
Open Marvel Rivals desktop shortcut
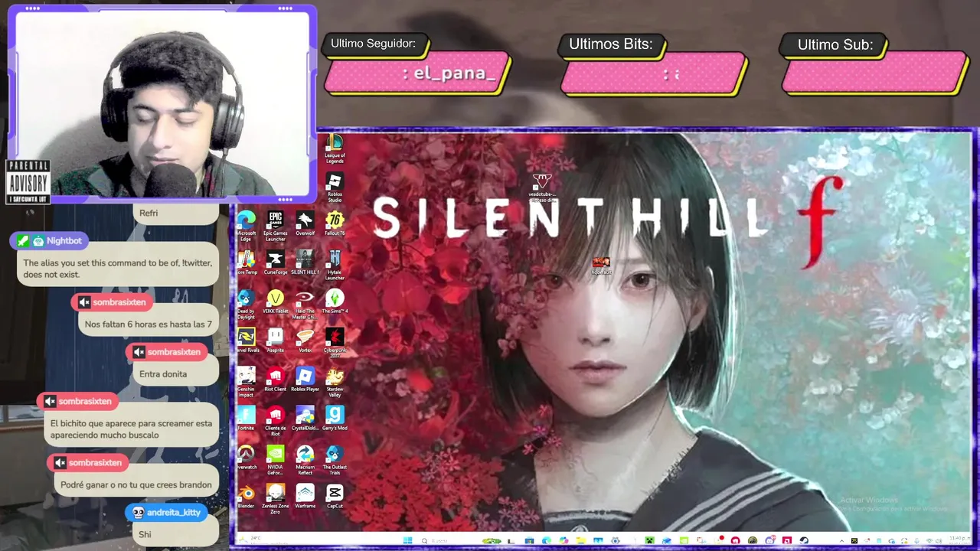click(x=246, y=341)
